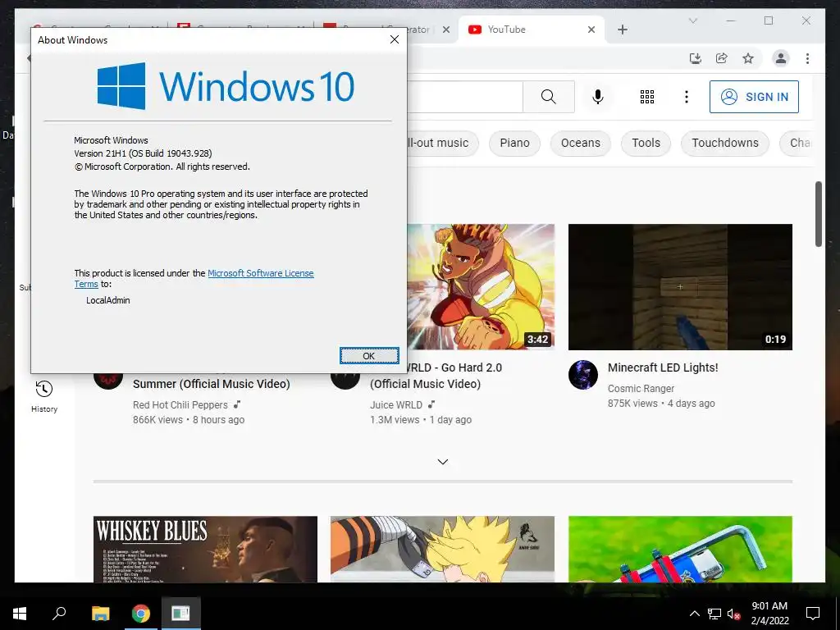The height and width of the screenshot is (630, 840).
Task: Open Cosmic Ranger channel name
Action: pos(641,388)
